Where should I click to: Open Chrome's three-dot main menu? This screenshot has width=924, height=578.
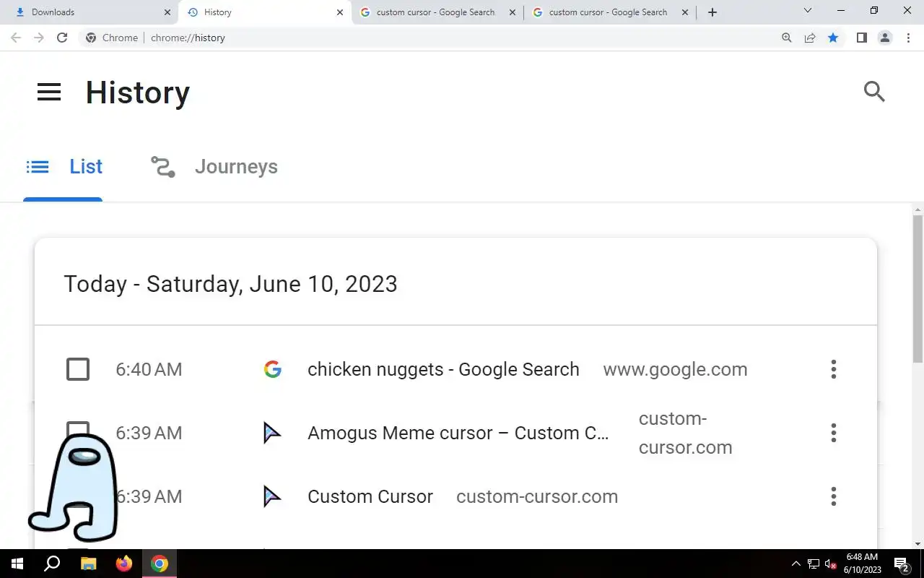pyautogui.click(x=908, y=38)
